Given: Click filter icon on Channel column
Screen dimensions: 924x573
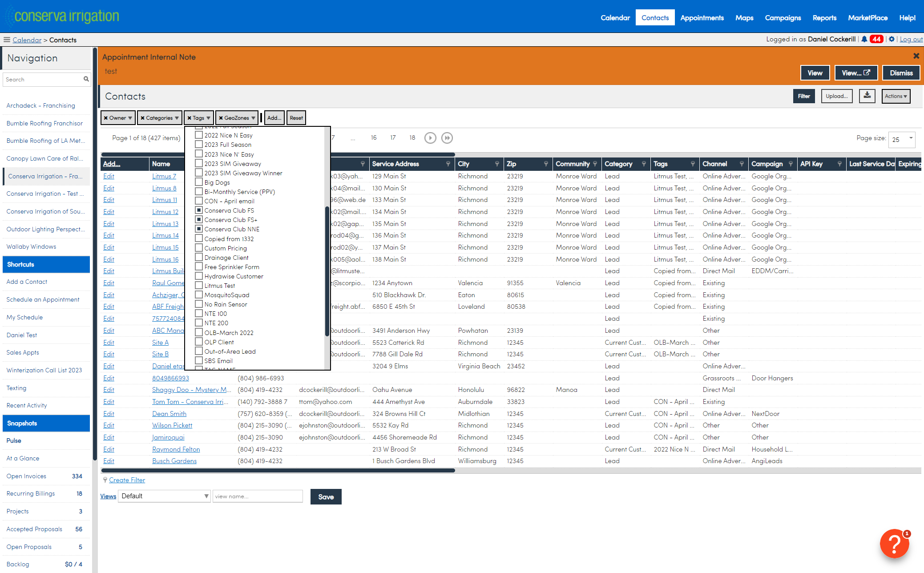Looking at the screenshot, I should point(742,164).
